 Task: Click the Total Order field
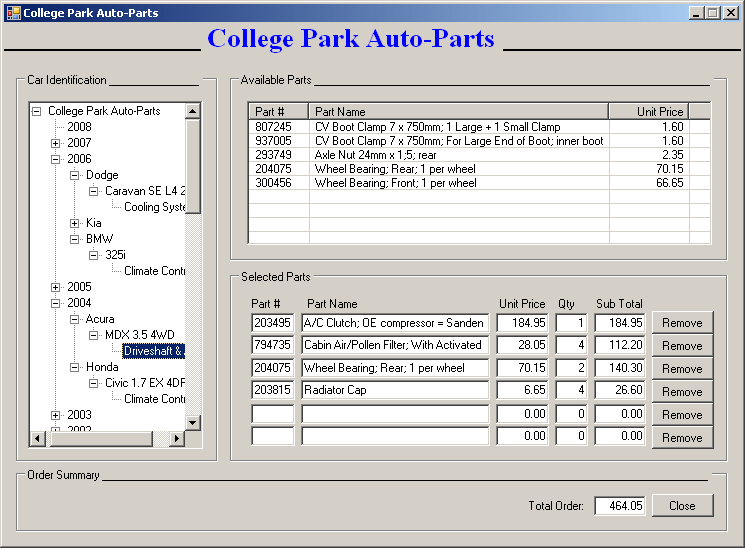tap(620, 506)
